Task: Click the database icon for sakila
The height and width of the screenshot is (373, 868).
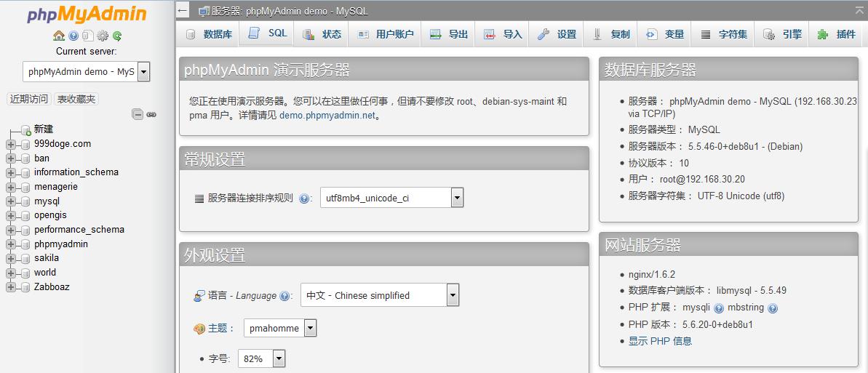Action: (25, 258)
